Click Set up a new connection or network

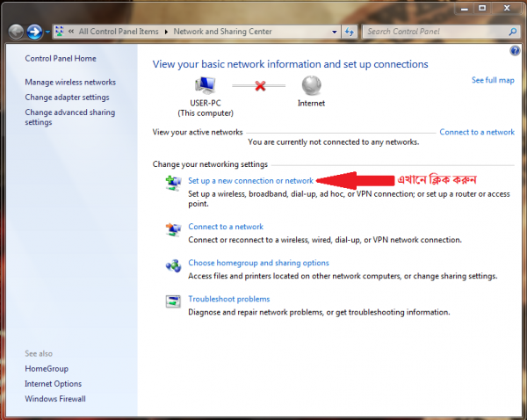(250, 181)
